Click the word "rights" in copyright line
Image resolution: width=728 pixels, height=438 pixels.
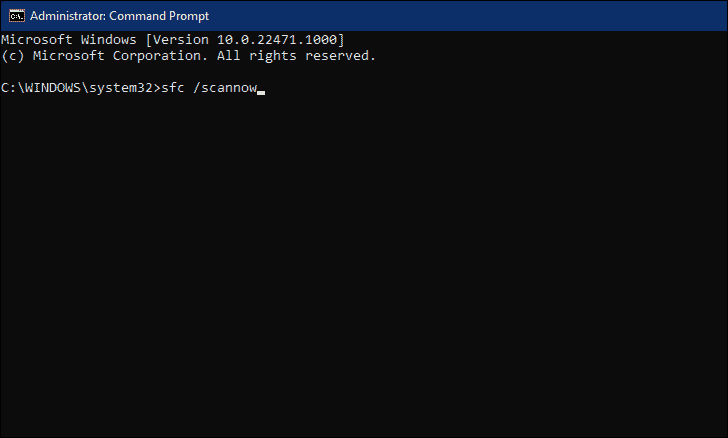273,56
